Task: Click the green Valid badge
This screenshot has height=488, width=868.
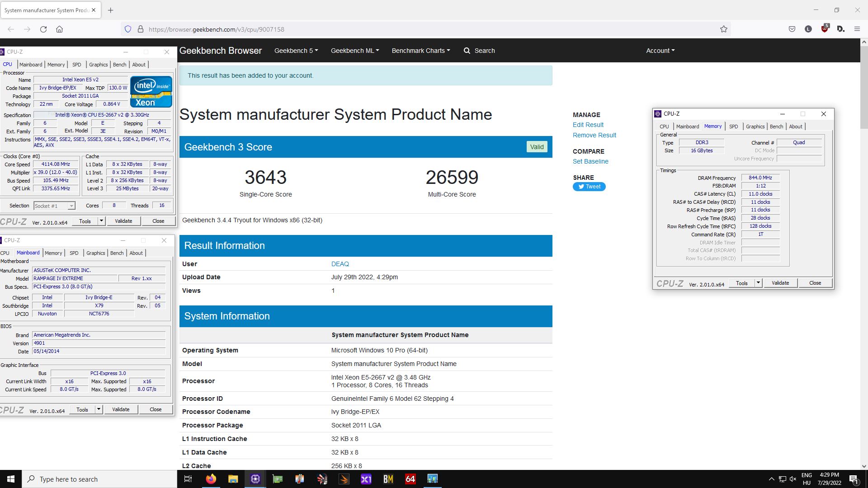Action: pyautogui.click(x=537, y=147)
